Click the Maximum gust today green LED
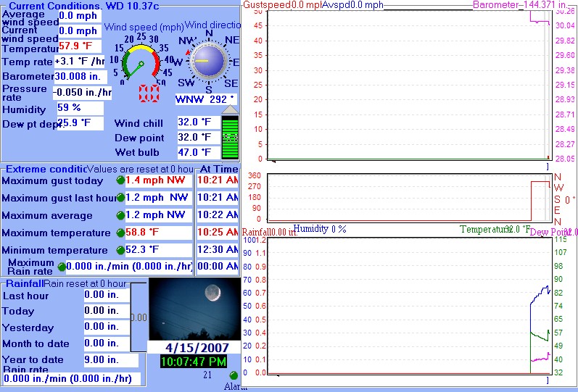Image resolution: width=578 pixels, height=392 pixels. coord(120,180)
